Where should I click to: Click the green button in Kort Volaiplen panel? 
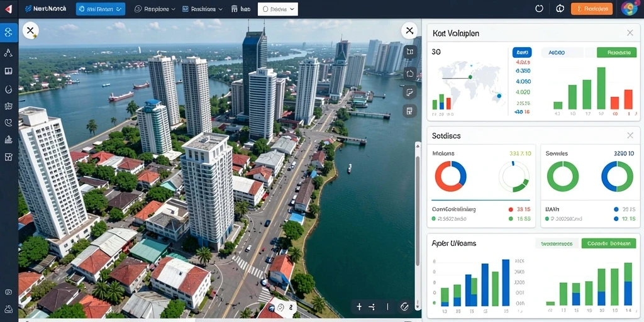point(616,52)
